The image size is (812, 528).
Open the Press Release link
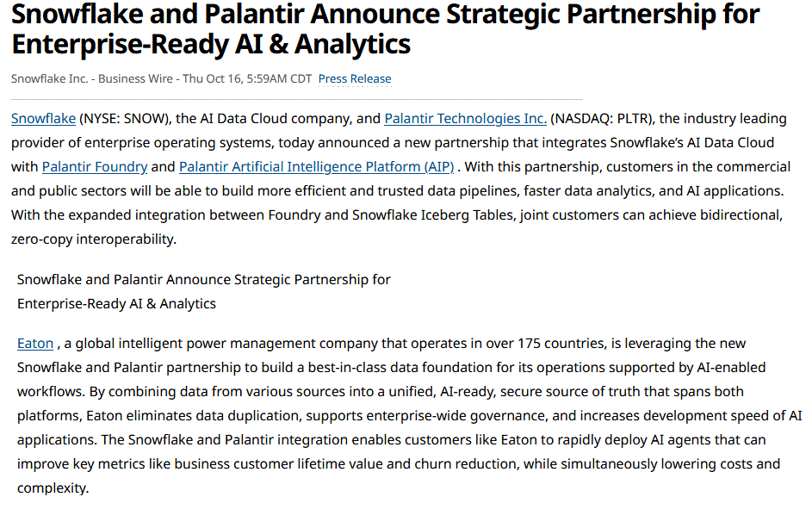354,78
